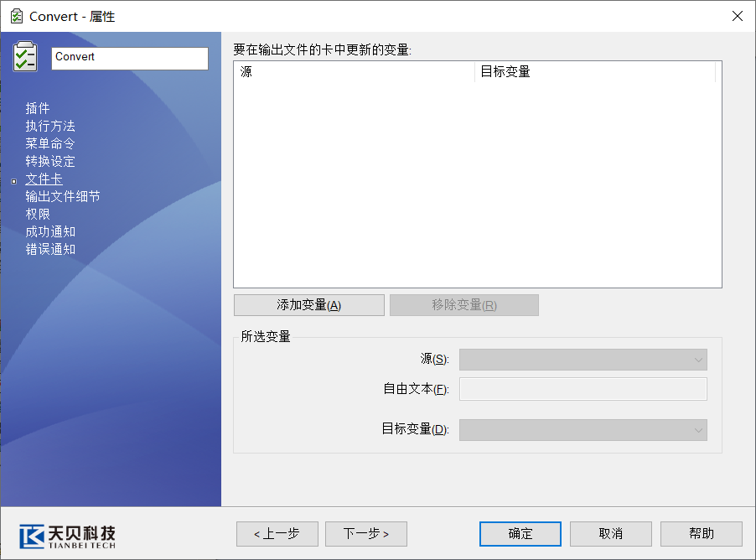This screenshot has width=756, height=560.
Task: Go to 执行方法 section
Action: pyautogui.click(x=50, y=126)
